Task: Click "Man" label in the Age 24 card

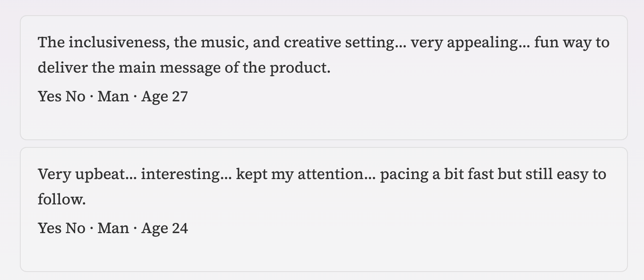Action: coord(113,228)
